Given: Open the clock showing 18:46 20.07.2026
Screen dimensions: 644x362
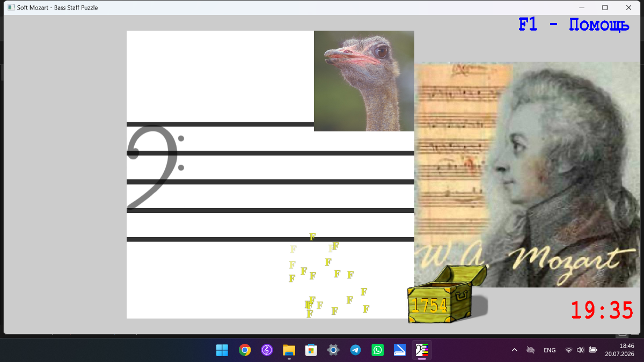Looking at the screenshot, I should click(619, 350).
